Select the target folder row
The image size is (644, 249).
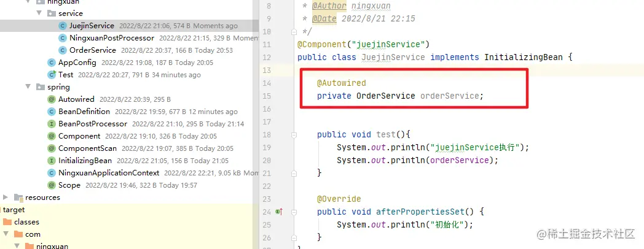[130, 210]
